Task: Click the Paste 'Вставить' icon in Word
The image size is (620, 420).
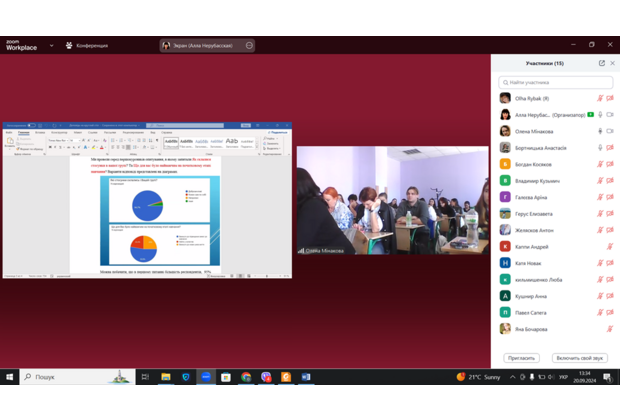Action: point(10,142)
